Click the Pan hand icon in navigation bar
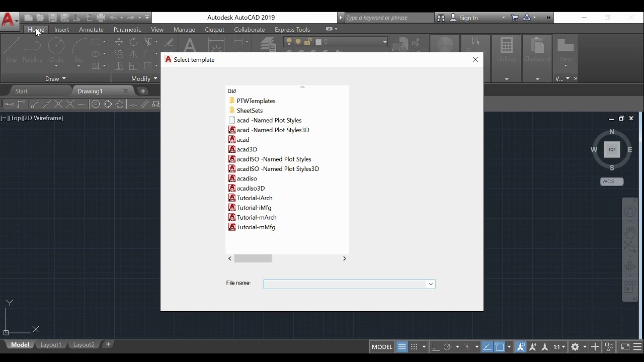This screenshot has width=644, height=362. coord(630,232)
